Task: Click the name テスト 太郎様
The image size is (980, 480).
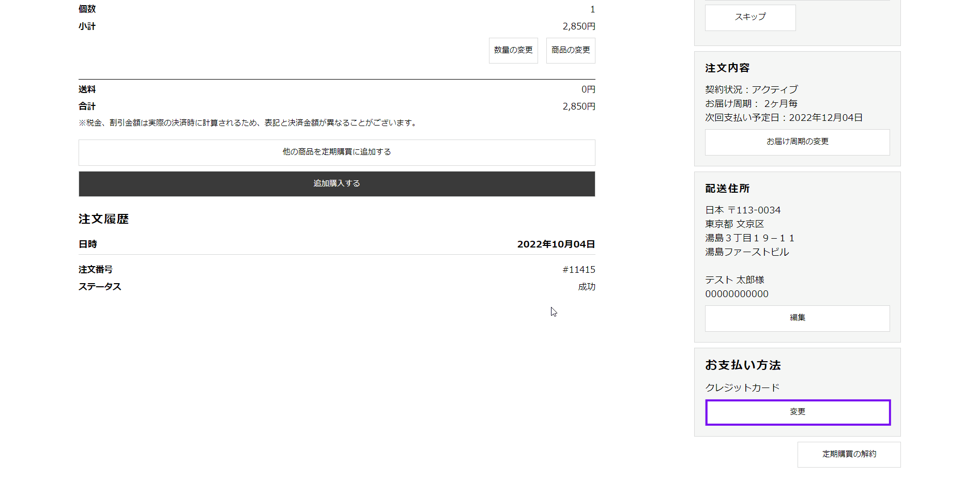Action: (734, 280)
